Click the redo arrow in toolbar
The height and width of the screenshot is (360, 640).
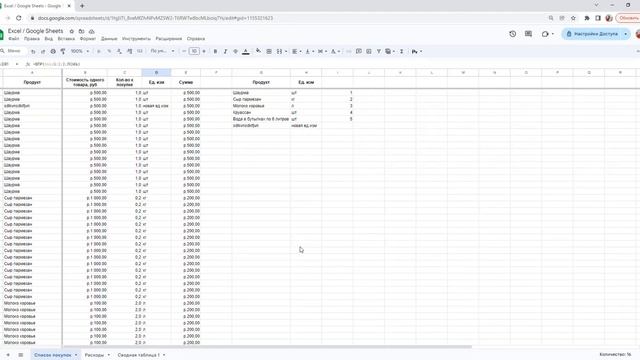click(x=43, y=51)
